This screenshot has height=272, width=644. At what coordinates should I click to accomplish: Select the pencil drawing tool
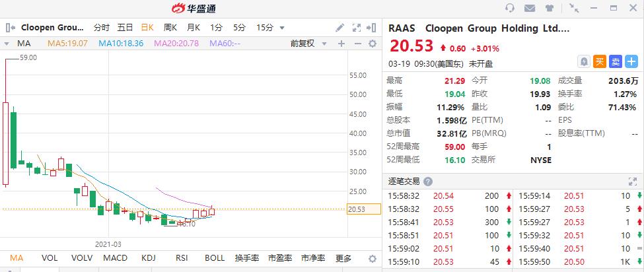pos(340,28)
